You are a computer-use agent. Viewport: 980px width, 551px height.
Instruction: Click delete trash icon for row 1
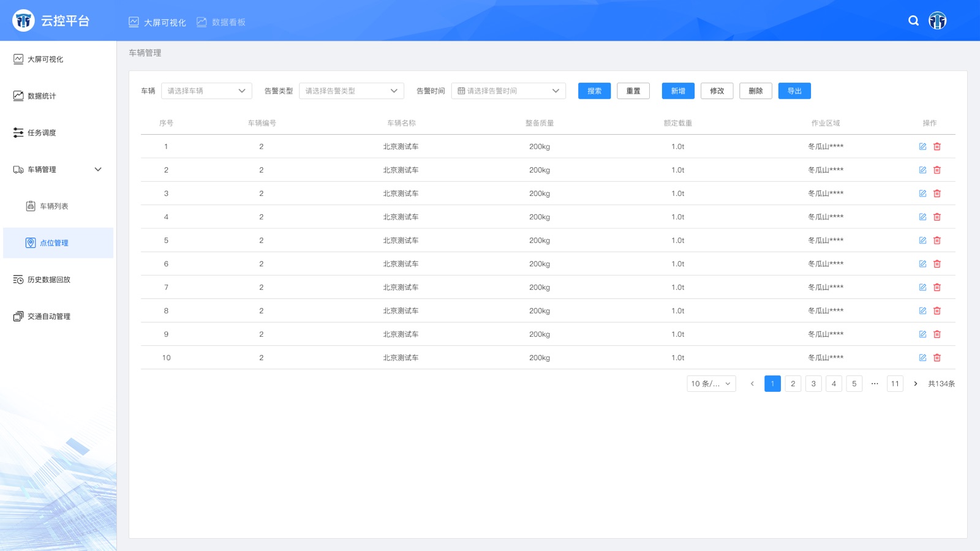pyautogui.click(x=937, y=146)
